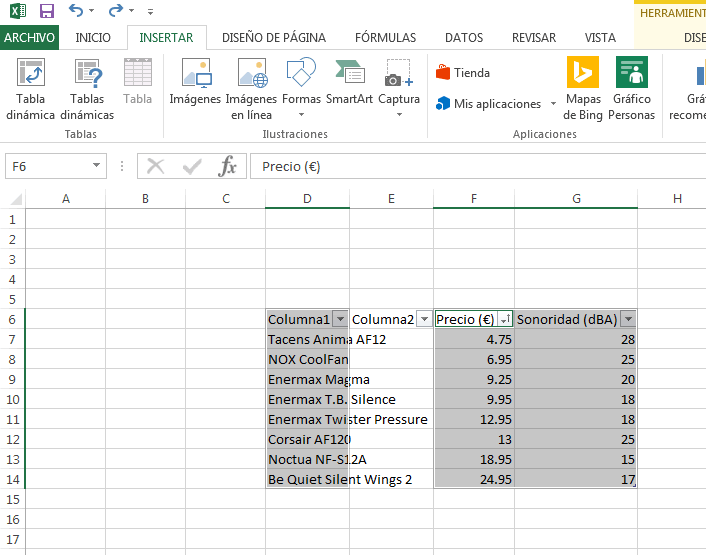Click the sonoridad cell 15
This screenshot has width=706, height=555.
pyautogui.click(x=576, y=459)
